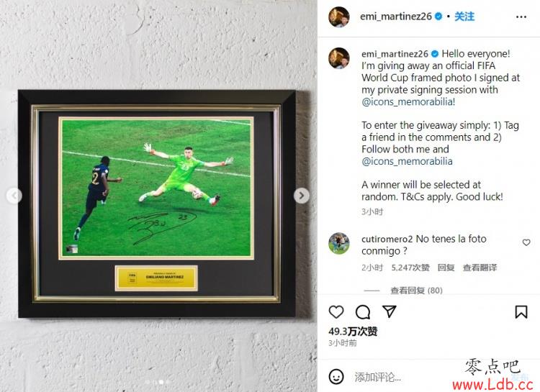Viewport: 540px width, 392px height.
Task: Go to previous carousel photo arrow
Action: click(x=14, y=196)
